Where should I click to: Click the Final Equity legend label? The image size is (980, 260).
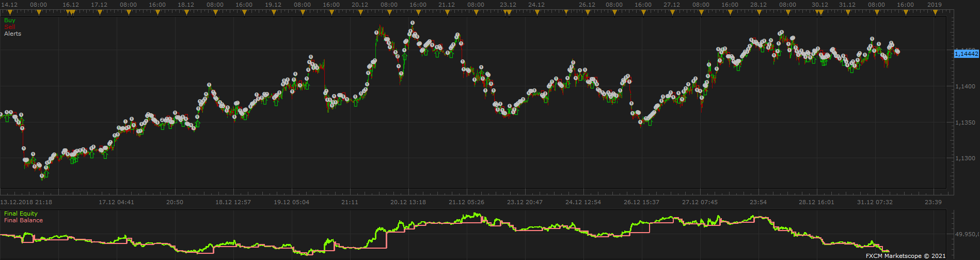tap(21, 213)
